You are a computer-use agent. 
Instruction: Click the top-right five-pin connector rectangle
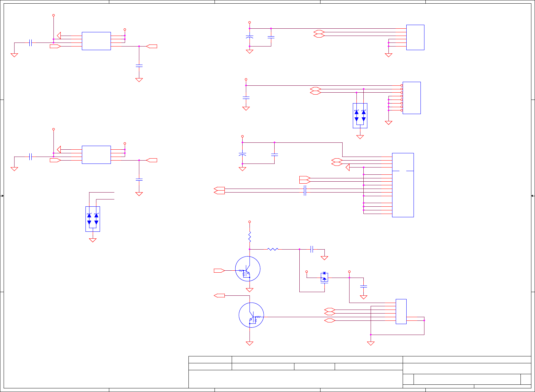(415, 37)
